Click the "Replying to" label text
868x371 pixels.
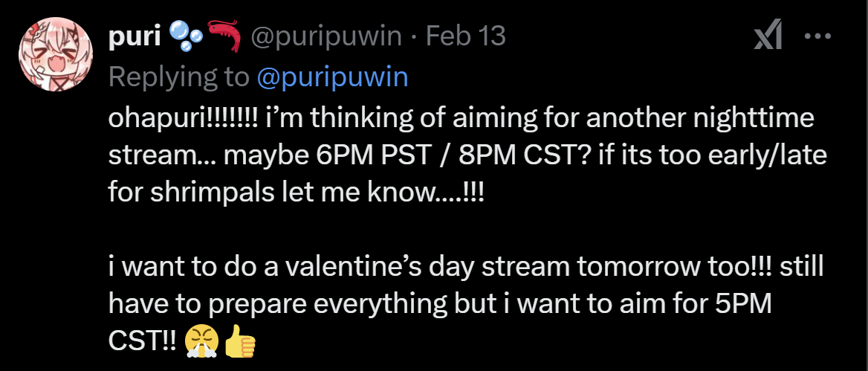[x=179, y=78]
